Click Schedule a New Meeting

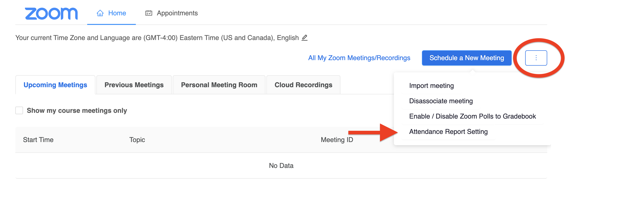pos(466,58)
